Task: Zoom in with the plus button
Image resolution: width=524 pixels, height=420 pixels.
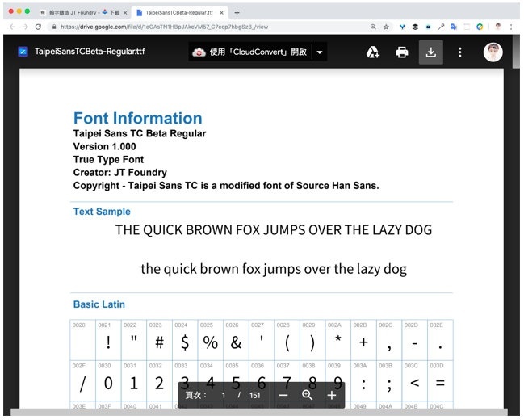Action: [332, 395]
